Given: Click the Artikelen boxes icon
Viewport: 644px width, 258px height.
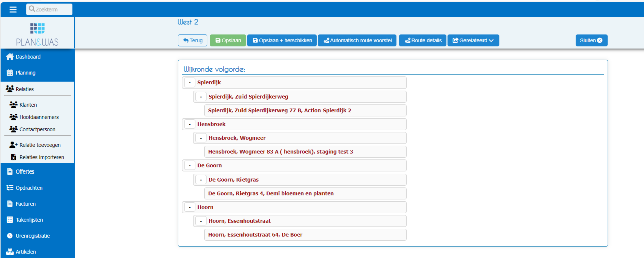Looking at the screenshot, I should pyautogui.click(x=10, y=252).
